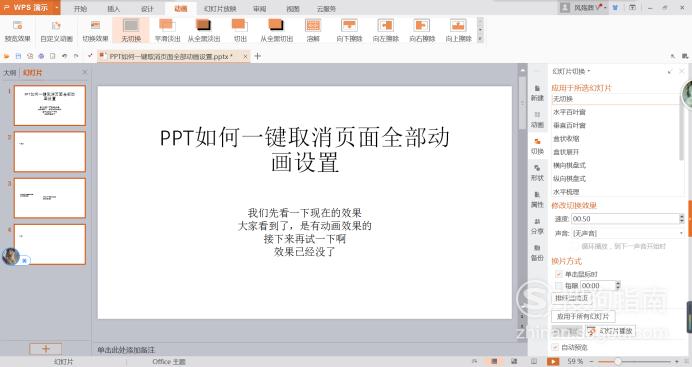
Task: Switch to the 开始 ribbon tab
Action: (x=80, y=8)
